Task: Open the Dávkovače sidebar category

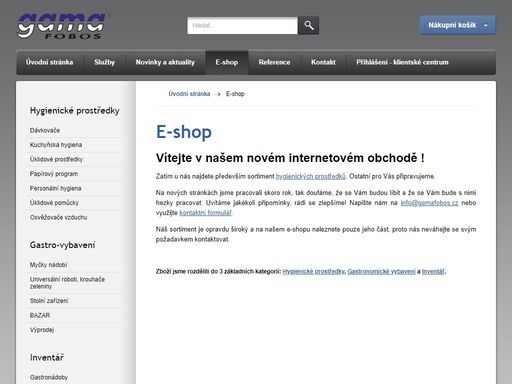Action: 45,130
